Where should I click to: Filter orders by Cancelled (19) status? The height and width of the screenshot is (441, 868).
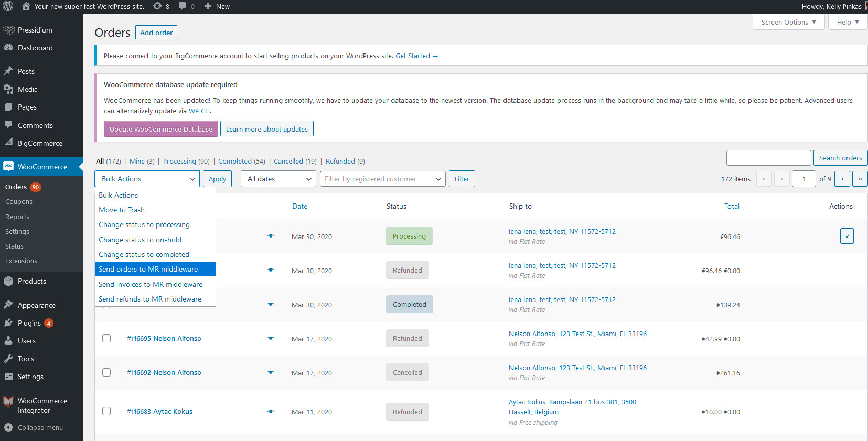tap(295, 161)
